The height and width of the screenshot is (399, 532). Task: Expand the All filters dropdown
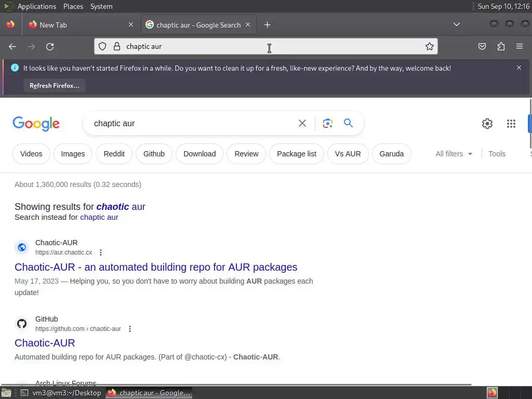454,154
